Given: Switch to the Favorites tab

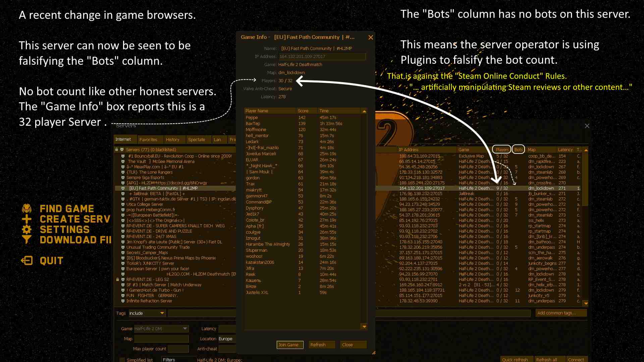Looking at the screenshot, I should pos(148,140).
